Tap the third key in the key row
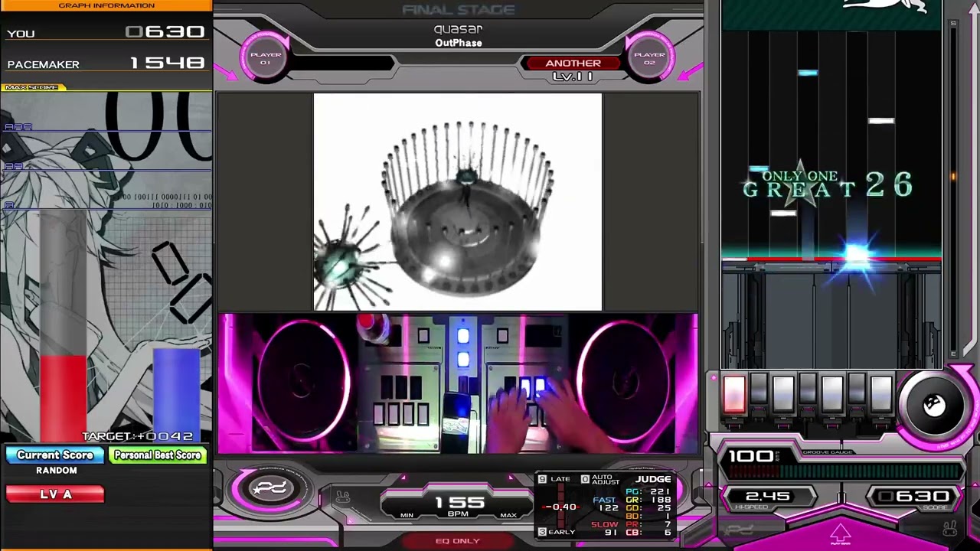 click(783, 393)
